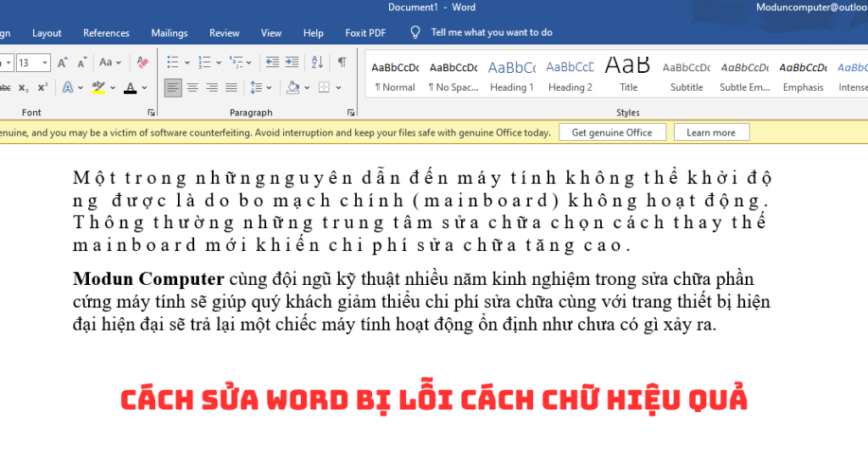Apply the yellow text highlight color
Image resolution: width=868 pixels, height=463 pixels.
pyautogui.click(x=98, y=87)
